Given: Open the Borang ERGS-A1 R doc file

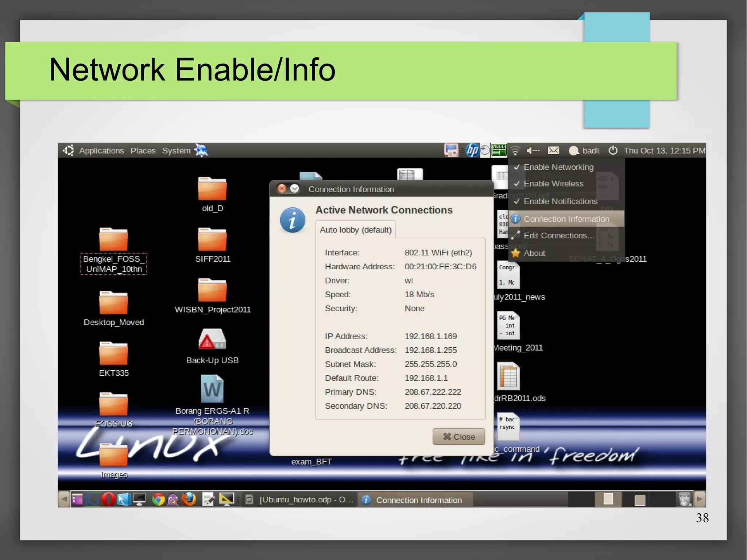Looking at the screenshot, I should [212, 389].
